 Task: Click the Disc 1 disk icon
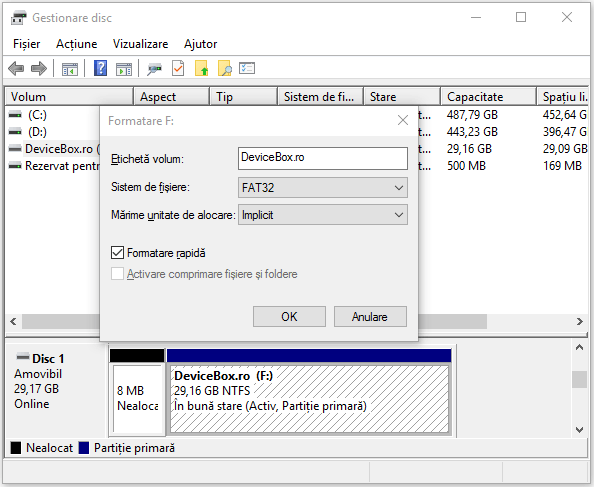click(23, 356)
